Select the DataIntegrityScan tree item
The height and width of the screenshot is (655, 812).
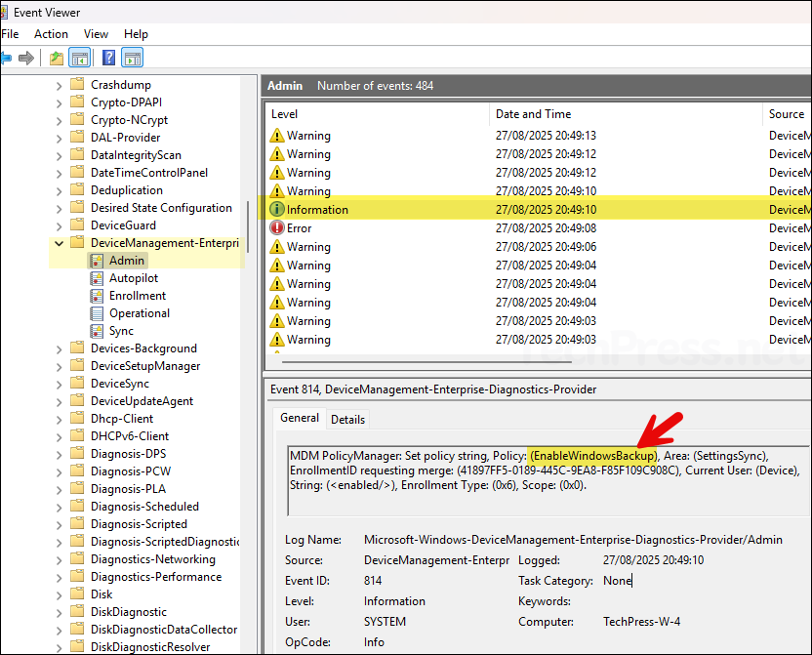pos(136,155)
